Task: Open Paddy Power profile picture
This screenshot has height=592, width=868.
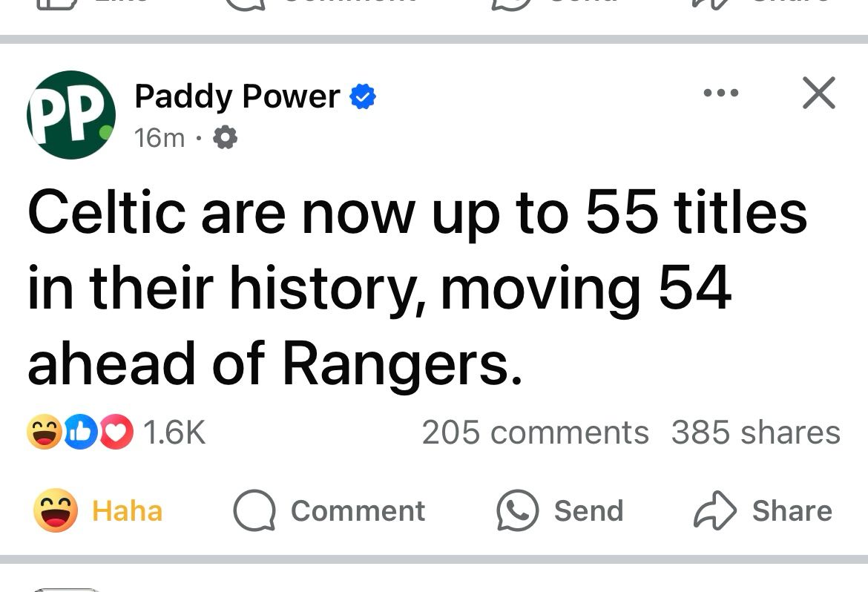Action: [x=71, y=115]
